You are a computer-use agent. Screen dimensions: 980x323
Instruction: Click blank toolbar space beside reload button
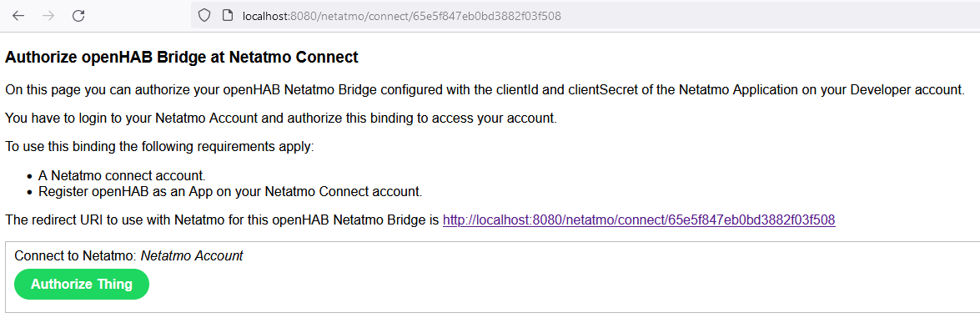tap(138, 17)
